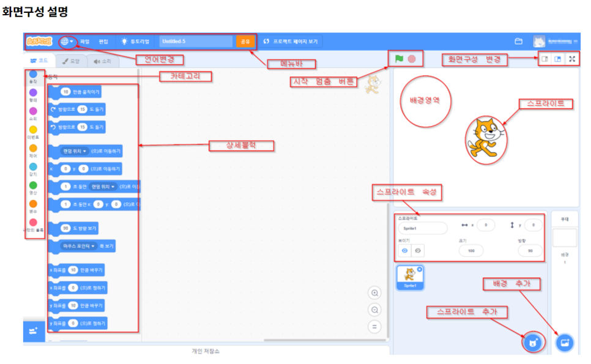Image resolution: width=591 pixels, height=364 pixels.
Task: Click the green flag to start
Action: [x=399, y=59]
